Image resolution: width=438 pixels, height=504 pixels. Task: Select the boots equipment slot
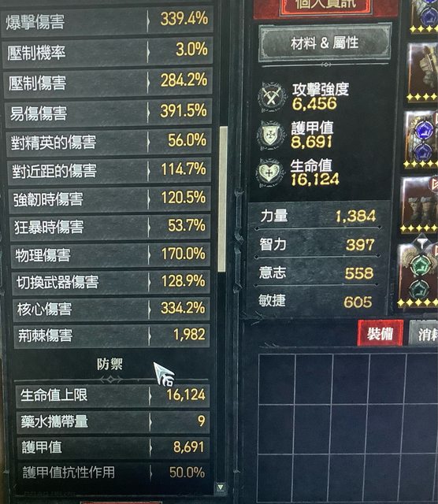click(420, 205)
